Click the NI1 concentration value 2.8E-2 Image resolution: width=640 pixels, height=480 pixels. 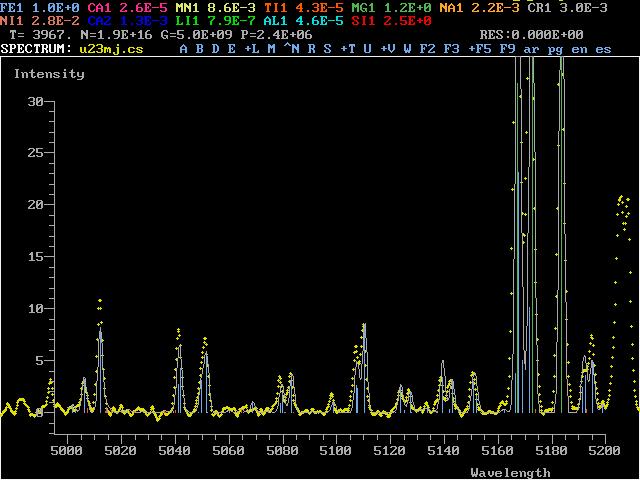point(56,21)
